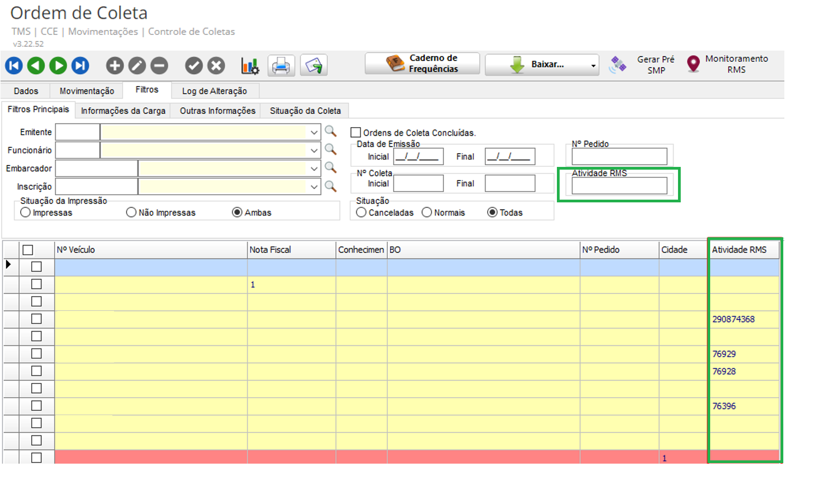
Task: Add a new record with plus icon
Action: pos(115,66)
